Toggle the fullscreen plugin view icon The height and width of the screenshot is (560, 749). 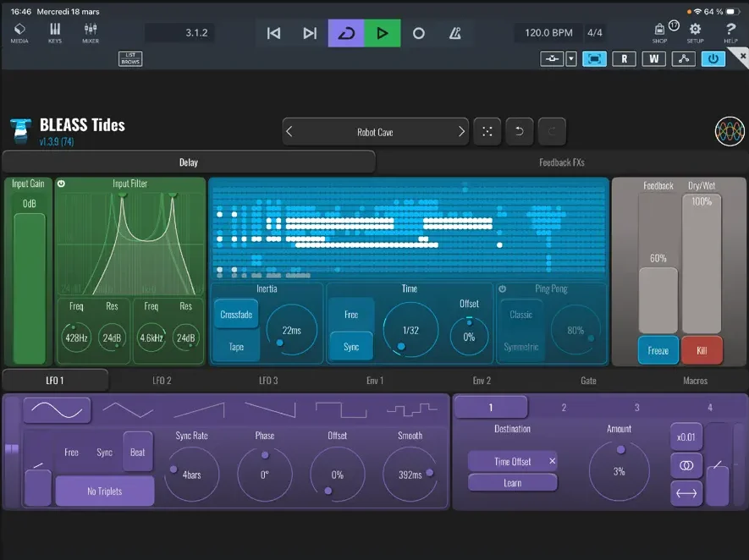594,58
